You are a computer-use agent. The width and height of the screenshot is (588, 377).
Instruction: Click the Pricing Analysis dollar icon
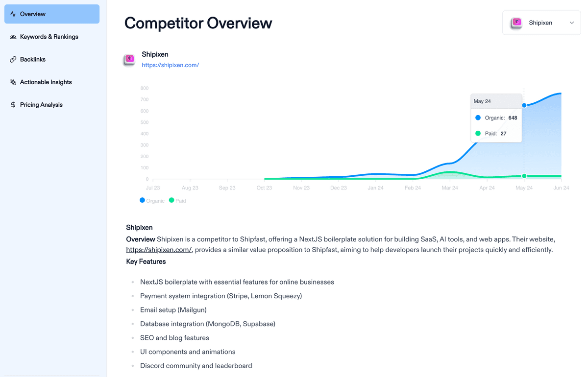click(x=13, y=104)
